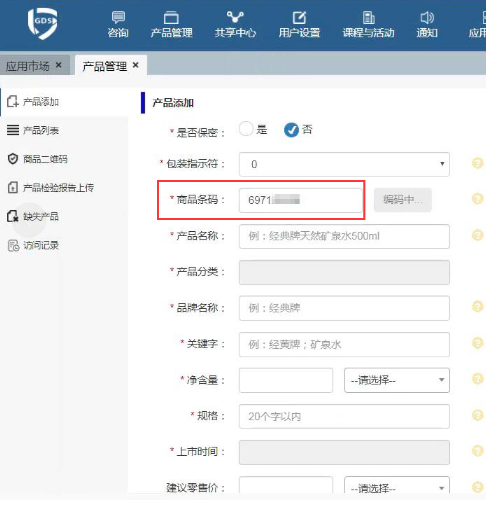Viewport: 486px width, 506px height.
Task: Click the 产品名称 input field
Action: click(x=344, y=236)
